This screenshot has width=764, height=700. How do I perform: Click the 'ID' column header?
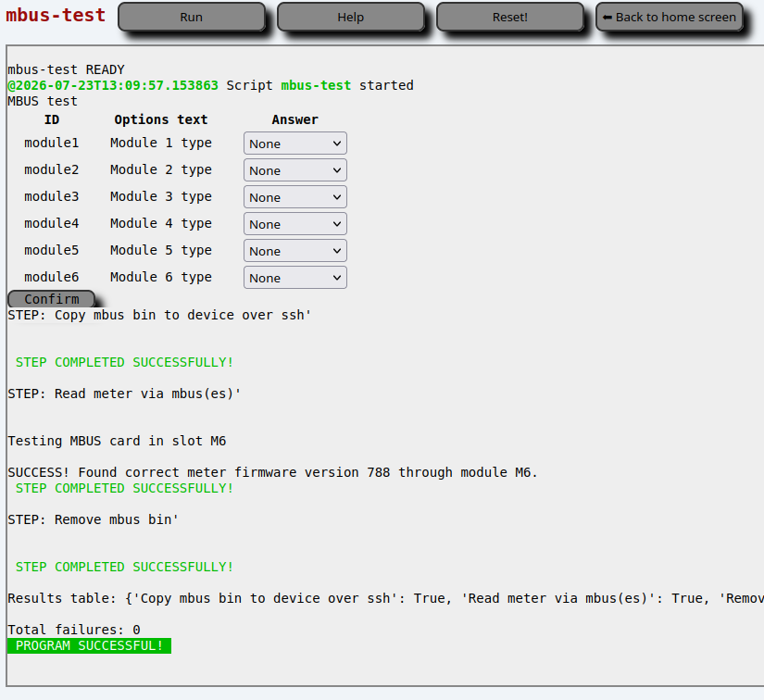tap(52, 119)
